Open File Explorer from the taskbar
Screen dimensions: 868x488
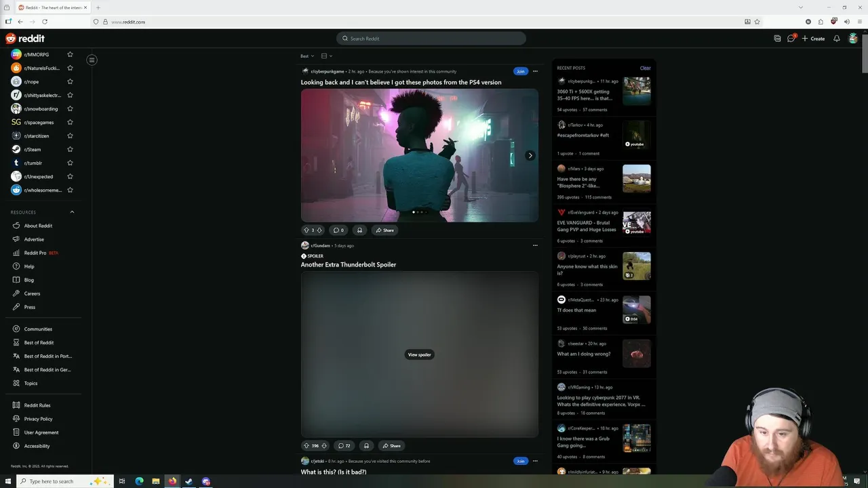click(x=156, y=481)
